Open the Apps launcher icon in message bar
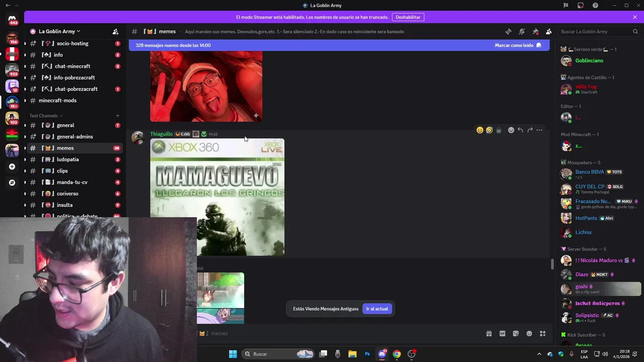Image resolution: width=644 pixels, height=362 pixels. point(543,333)
